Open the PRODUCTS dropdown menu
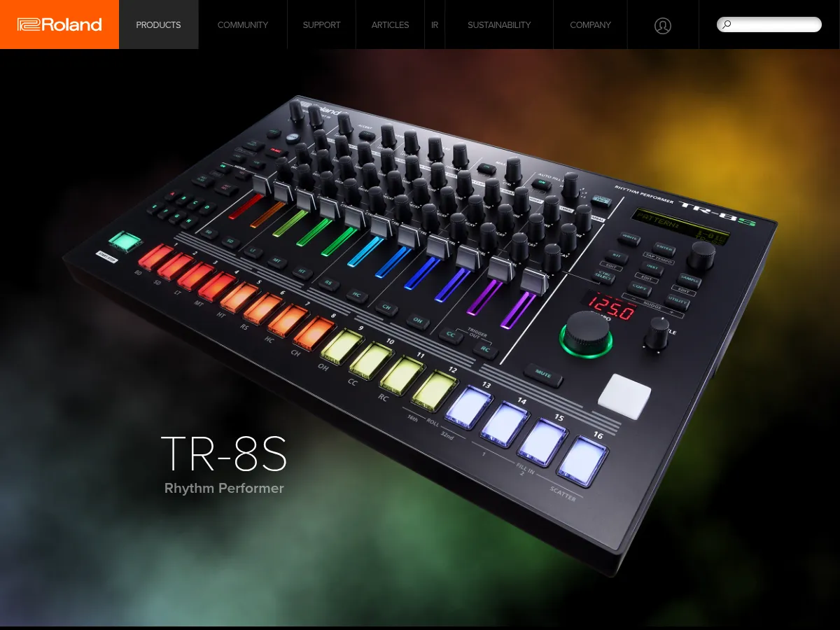Viewport: 840px width, 630px height. click(158, 24)
